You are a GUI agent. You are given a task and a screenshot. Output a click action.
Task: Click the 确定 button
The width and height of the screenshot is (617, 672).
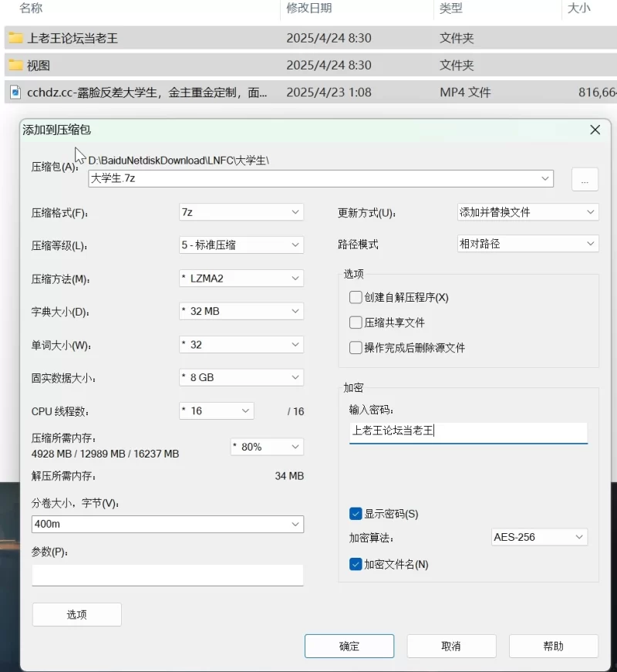349,646
